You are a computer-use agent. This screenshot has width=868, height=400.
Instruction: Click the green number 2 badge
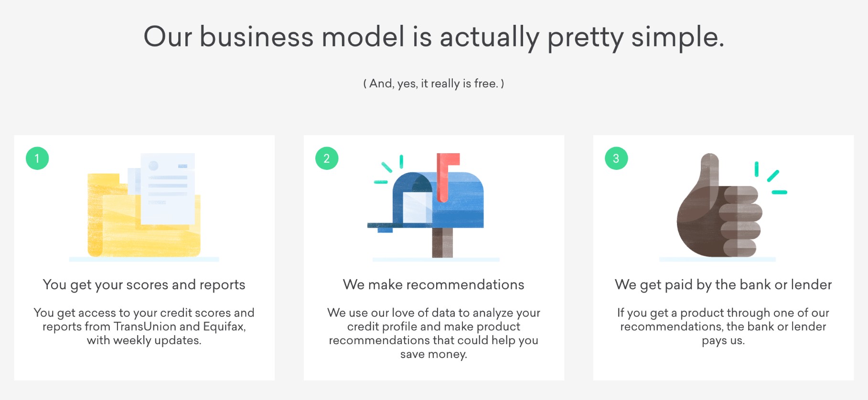click(x=327, y=158)
